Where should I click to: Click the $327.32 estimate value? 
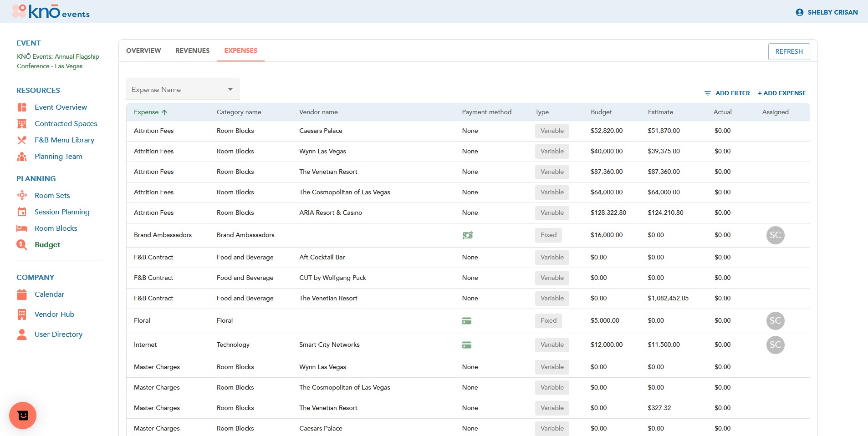click(x=659, y=408)
